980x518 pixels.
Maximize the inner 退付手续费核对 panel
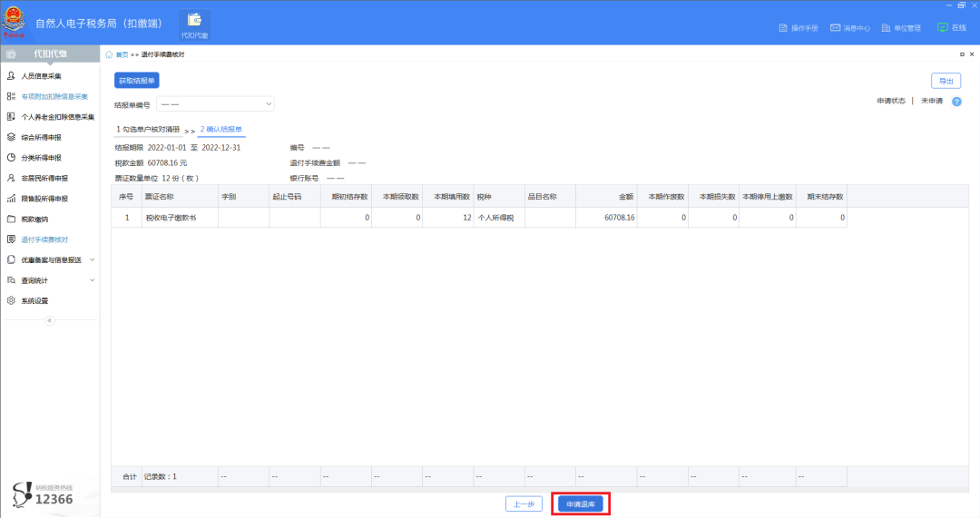(962, 54)
